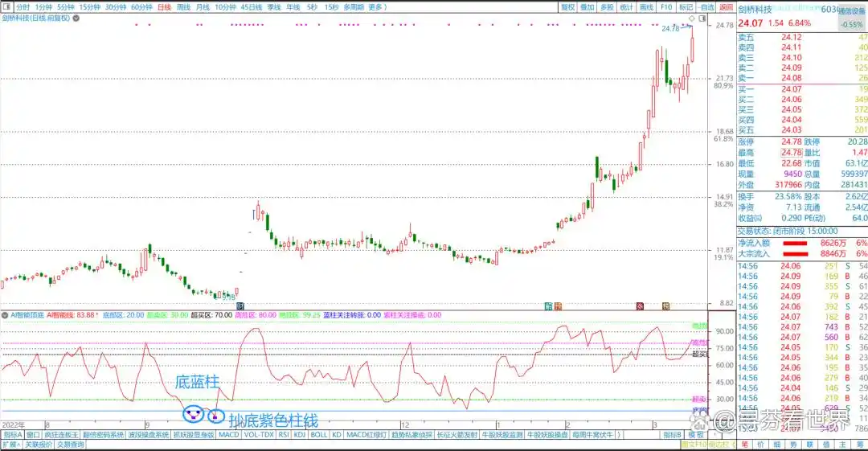The width and height of the screenshot is (868, 451).
Task: Select the BOLL indicator tab
Action: [319, 435]
